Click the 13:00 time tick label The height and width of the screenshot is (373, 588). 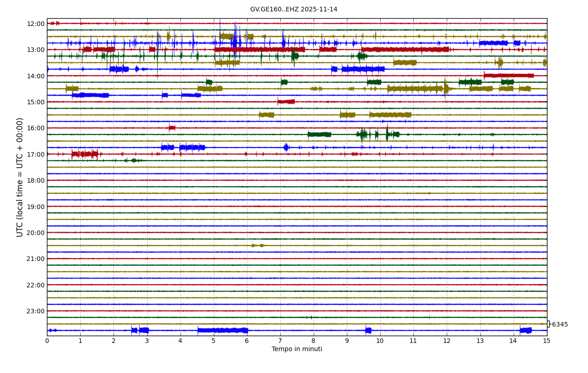coord(36,50)
